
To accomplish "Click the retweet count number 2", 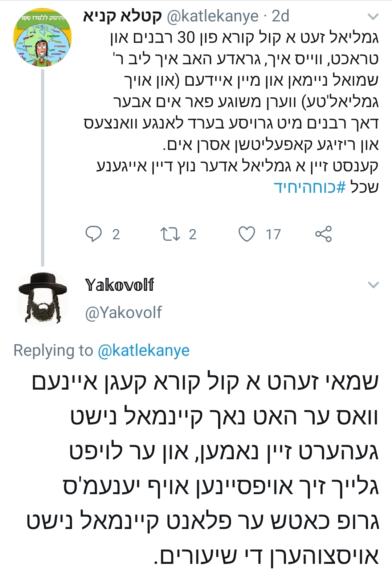I will point(192,235).
